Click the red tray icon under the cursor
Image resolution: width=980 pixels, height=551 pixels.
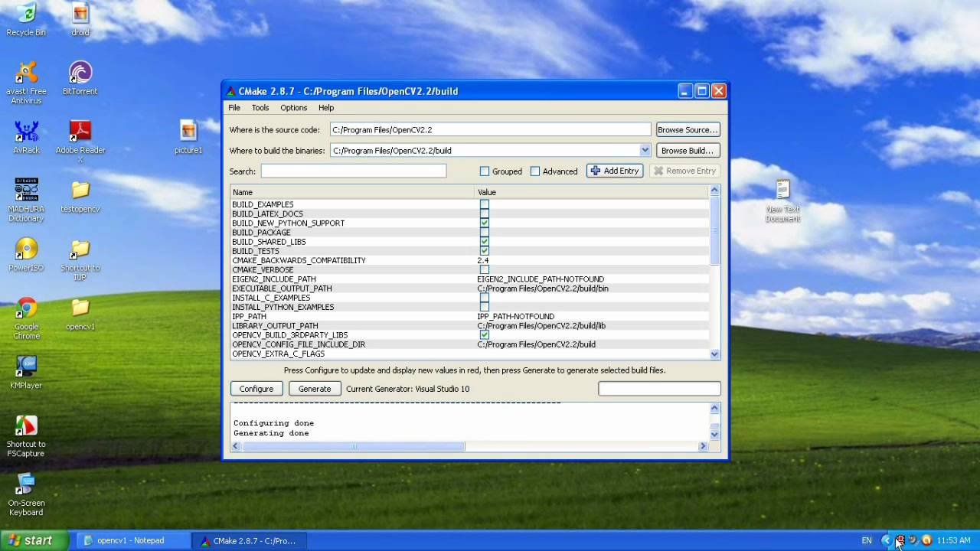(x=900, y=540)
